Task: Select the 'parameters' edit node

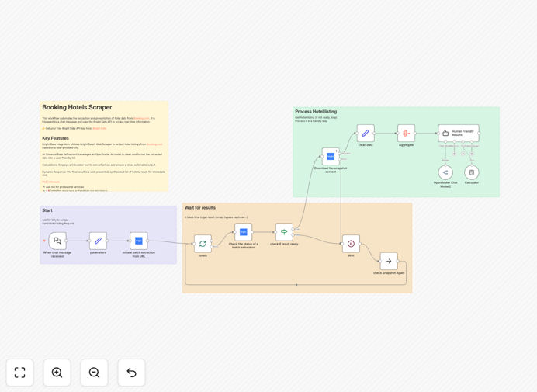Action: (x=98, y=241)
